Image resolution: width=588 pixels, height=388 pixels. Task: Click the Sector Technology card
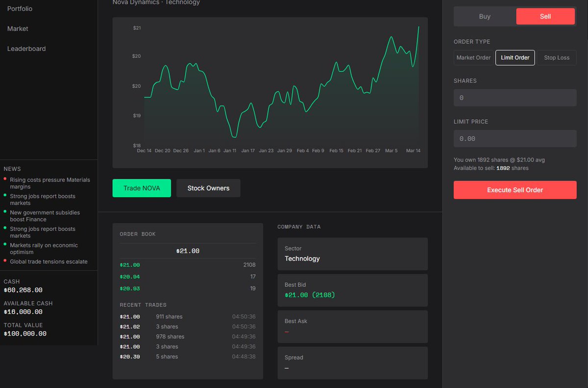pyautogui.click(x=352, y=254)
